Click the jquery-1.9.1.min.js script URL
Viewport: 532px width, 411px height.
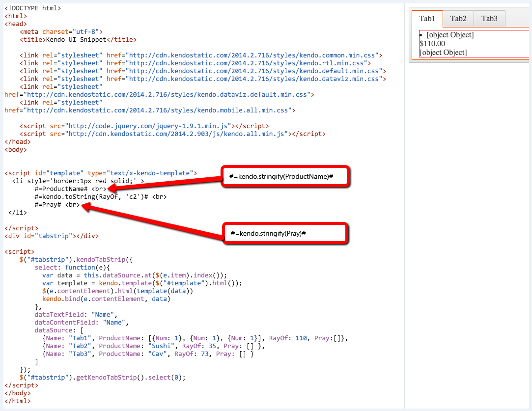coord(148,126)
